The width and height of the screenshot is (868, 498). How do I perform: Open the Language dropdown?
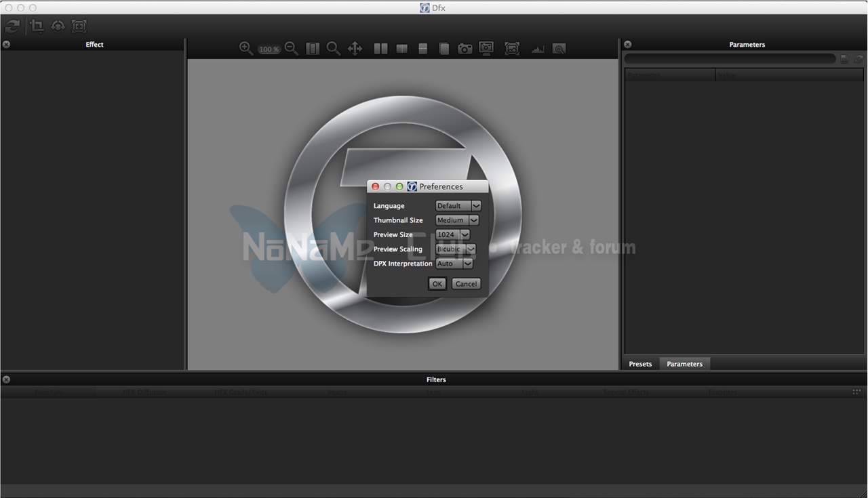(458, 205)
